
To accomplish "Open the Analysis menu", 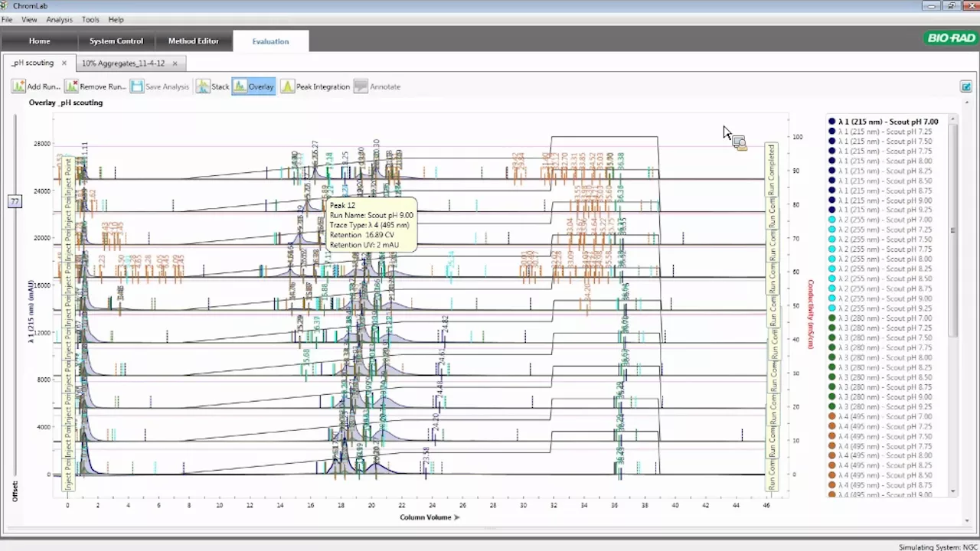I will point(60,19).
